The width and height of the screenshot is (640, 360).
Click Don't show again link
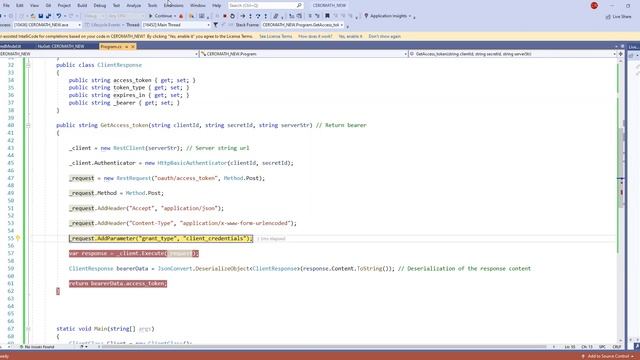[384, 36]
